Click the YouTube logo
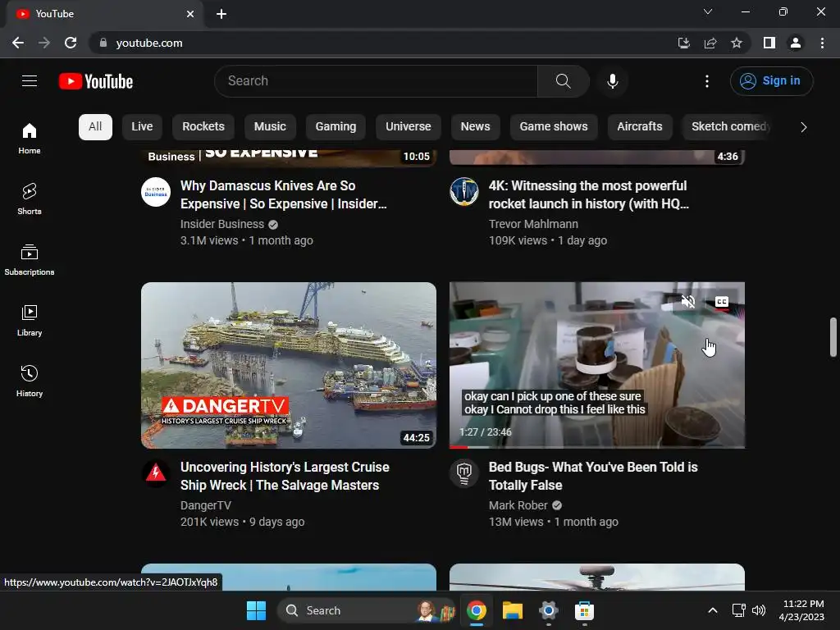Viewport: 840px width, 630px height. [x=96, y=81]
